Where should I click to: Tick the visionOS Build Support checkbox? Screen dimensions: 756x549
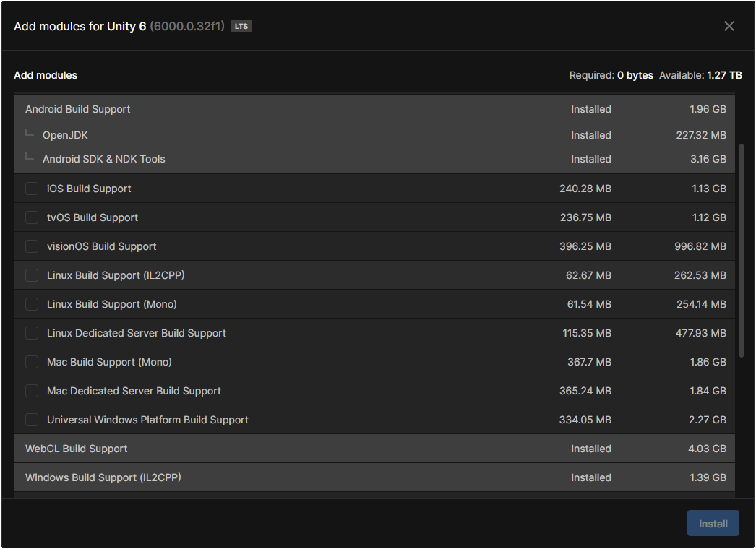[32, 246]
